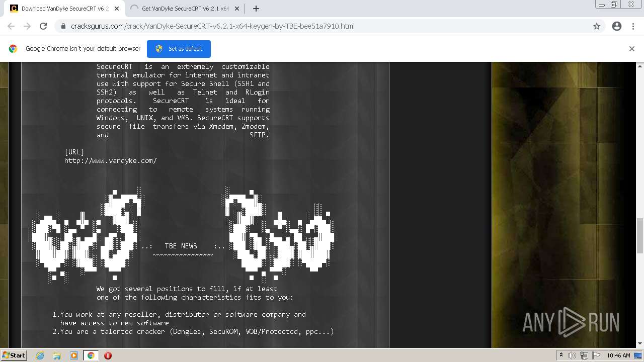This screenshot has height=362, width=644.
Task: Go back to the previous page
Action: pyautogui.click(x=11, y=26)
